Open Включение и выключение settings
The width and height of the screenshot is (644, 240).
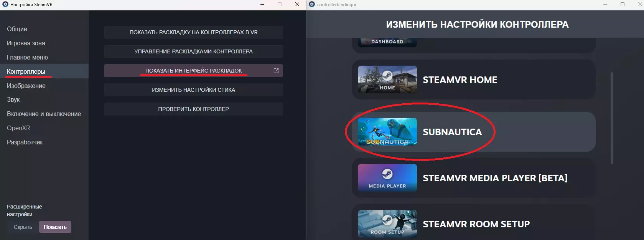click(x=44, y=114)
